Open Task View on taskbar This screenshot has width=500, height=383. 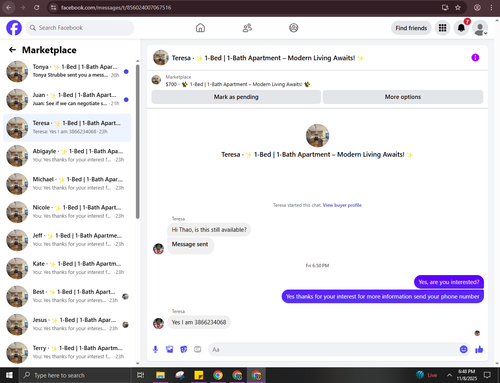(141, 375)
